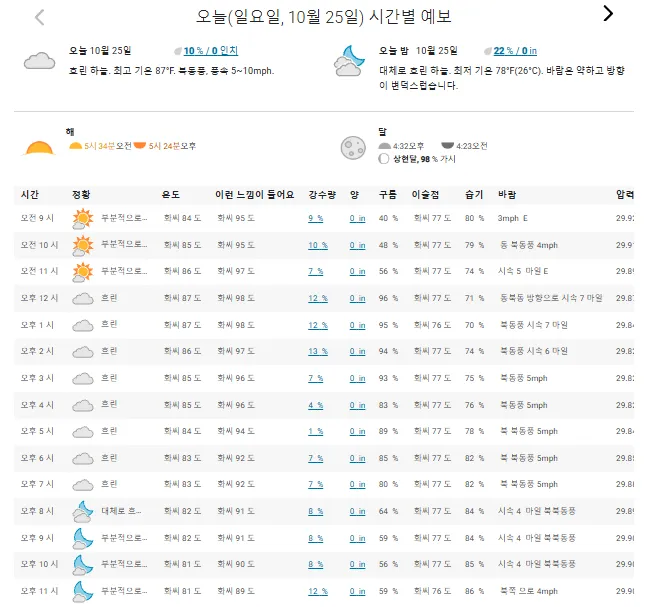The width and height of the screenshot is (661, 607).
Task: Open the 12 % precipitation link at 오후 11시
Action: (317, 591)
